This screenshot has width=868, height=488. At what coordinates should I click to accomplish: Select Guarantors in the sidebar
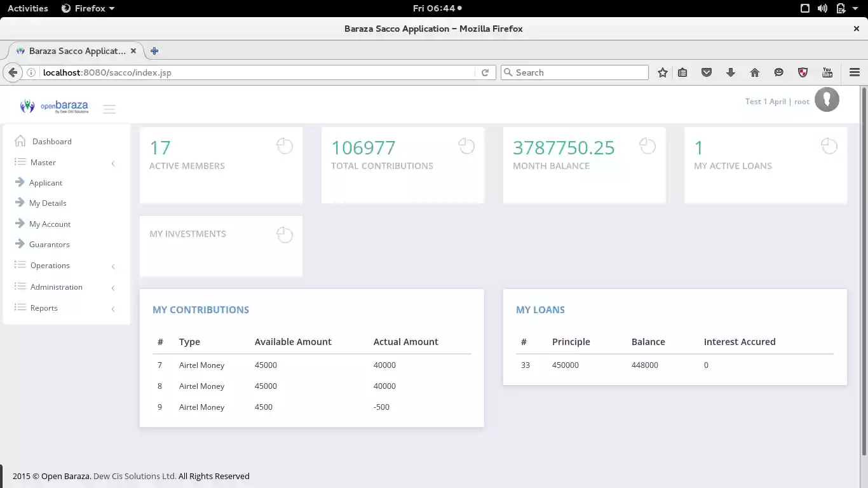(49, 245)
